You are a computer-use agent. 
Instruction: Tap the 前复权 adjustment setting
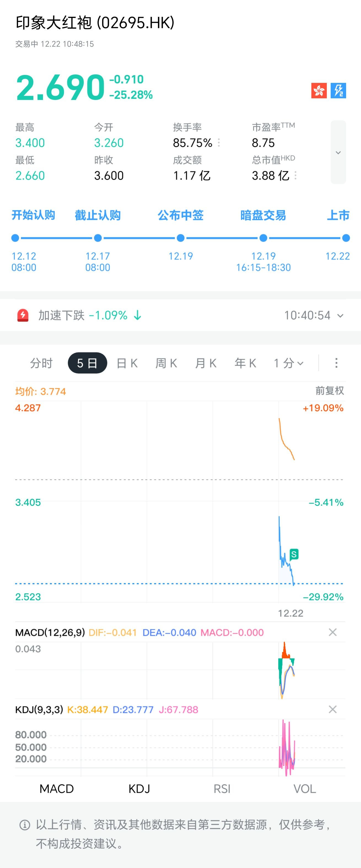329,391
